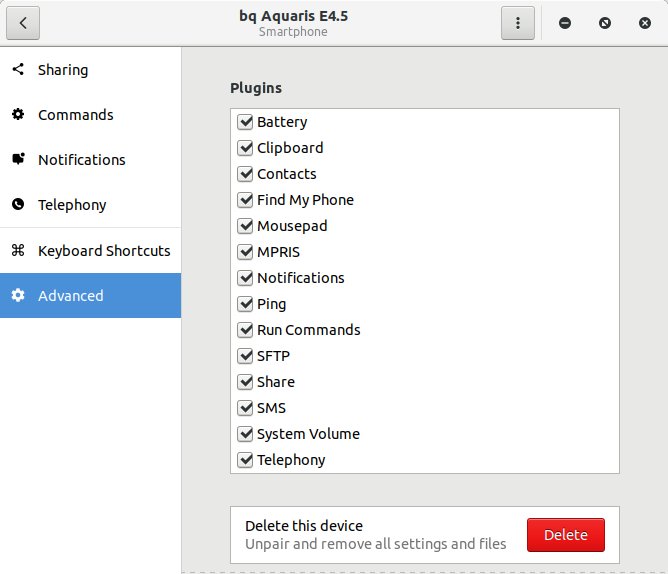The image size is (668, 574).
Task: Switch to the Telephony page
Action: point(72,205)
